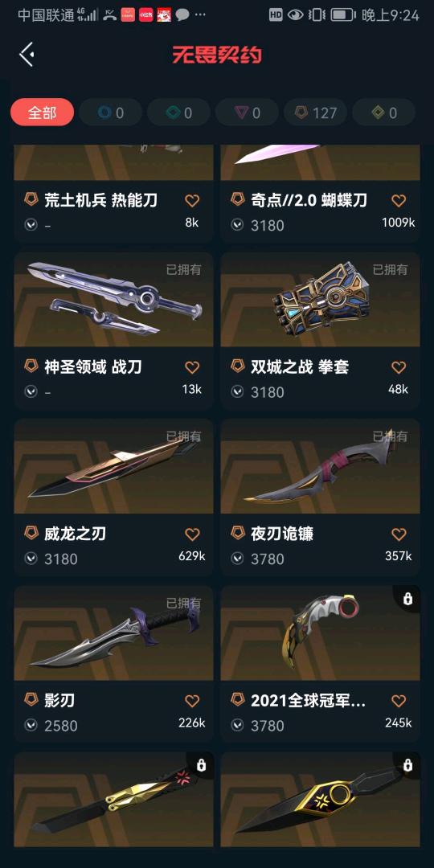Open 神圣领域 战刀 weapon thumbnail

113,300
